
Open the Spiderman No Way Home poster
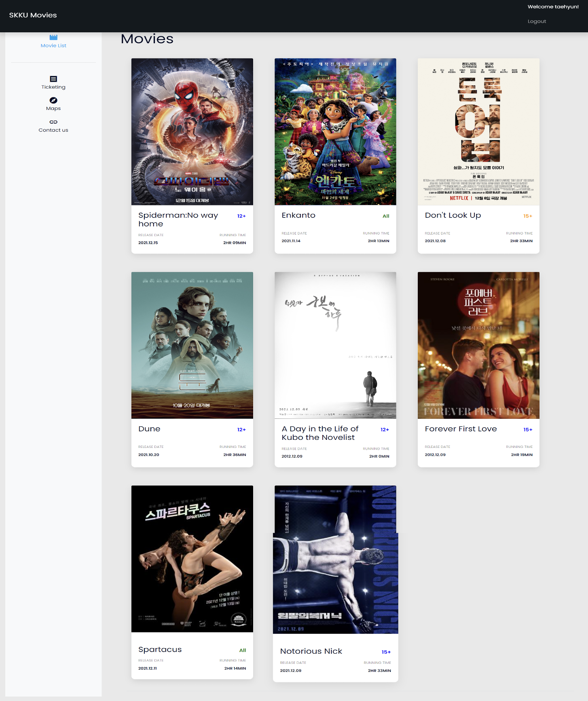pyautogui.click(x=192, y=132)
